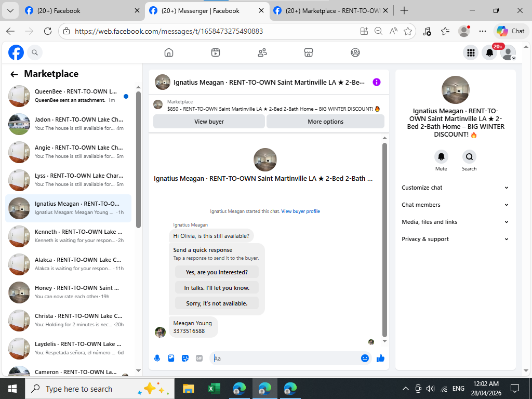Click the More options button
Screen dimensions: 532x399
[x=325, y=122]
